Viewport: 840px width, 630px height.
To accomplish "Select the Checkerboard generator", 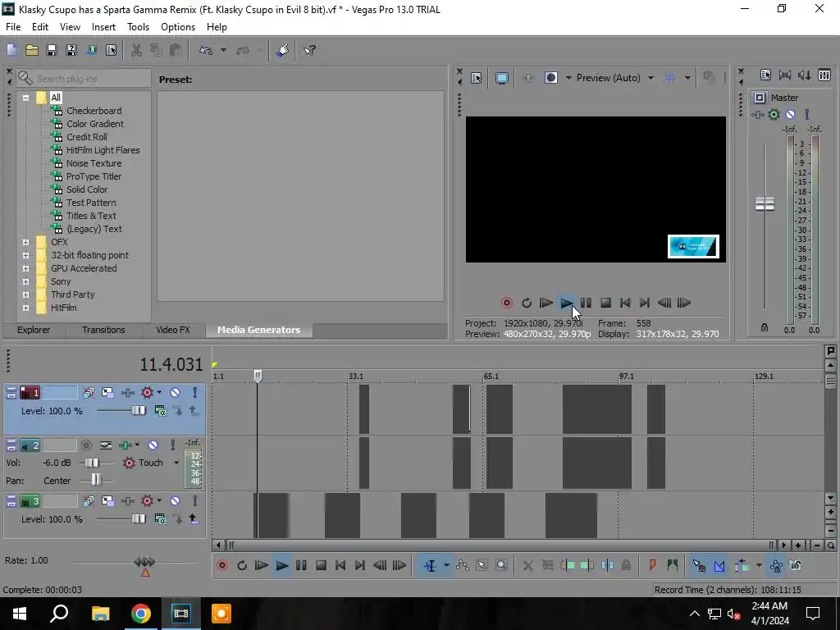I will (x=94, y=111).
